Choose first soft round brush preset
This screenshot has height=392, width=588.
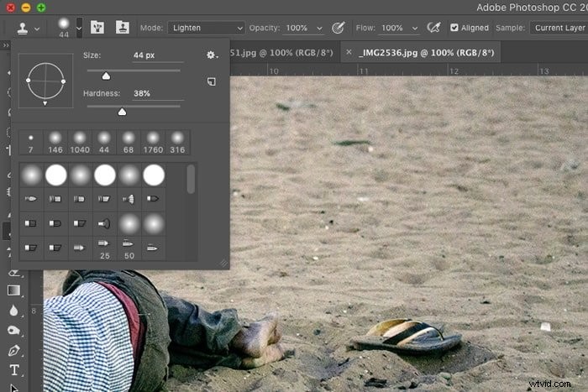click(x=32, y=175)
